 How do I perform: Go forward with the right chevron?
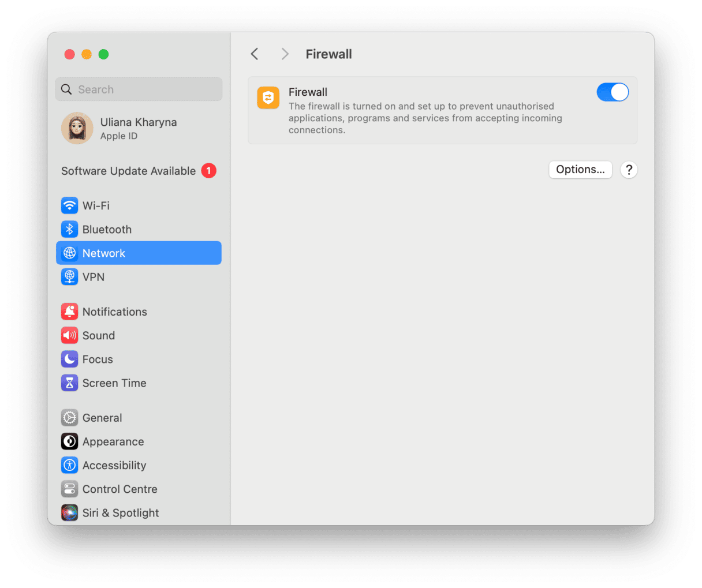pos(285,54)
